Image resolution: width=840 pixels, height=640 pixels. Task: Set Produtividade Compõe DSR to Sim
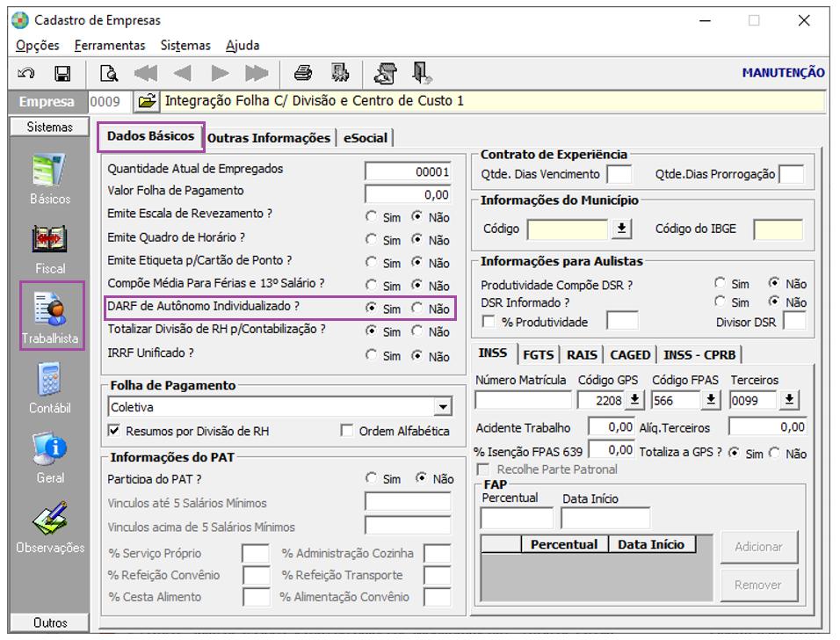[720, 282]
